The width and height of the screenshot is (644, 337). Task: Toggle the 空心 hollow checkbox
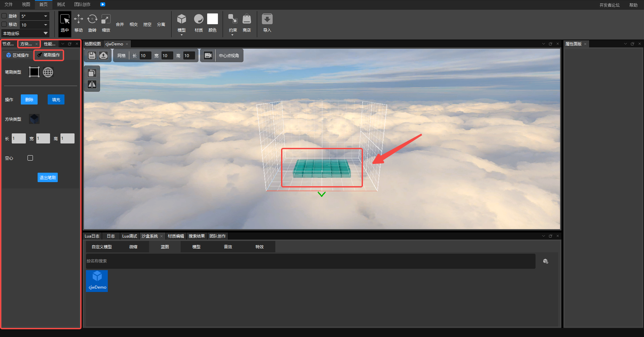coord(30,158)
